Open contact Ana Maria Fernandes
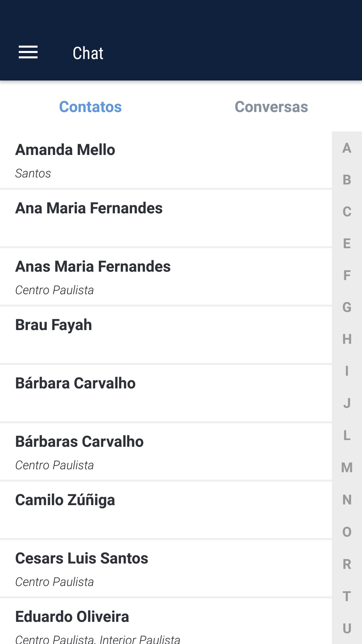 pyautogui.click(x=166, y=218)
